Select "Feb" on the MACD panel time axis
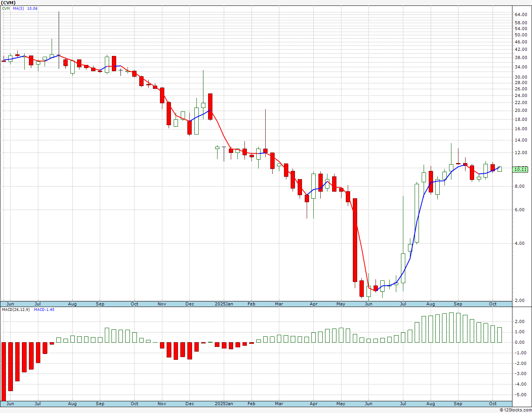The width and height of the screenshot is (532, 413). 252,404
